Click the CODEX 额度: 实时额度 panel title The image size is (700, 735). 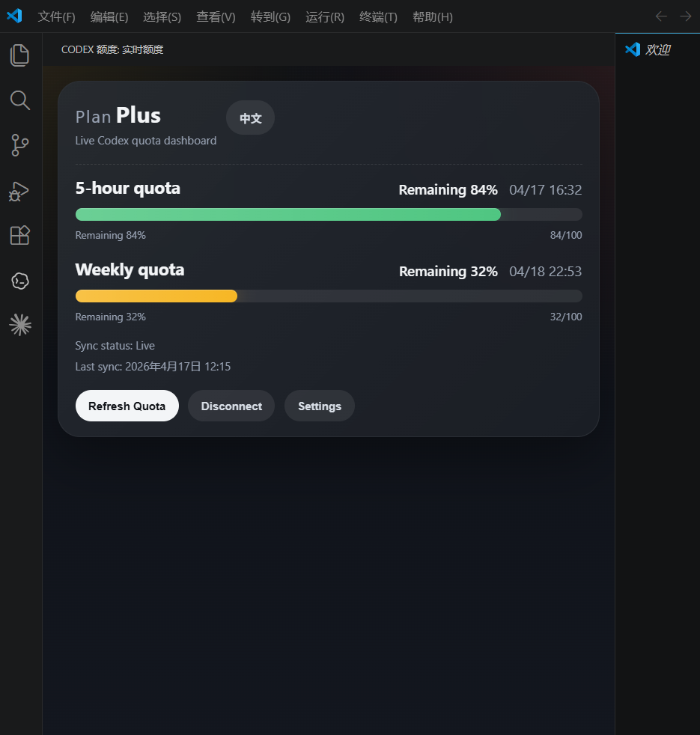[112, 49]
